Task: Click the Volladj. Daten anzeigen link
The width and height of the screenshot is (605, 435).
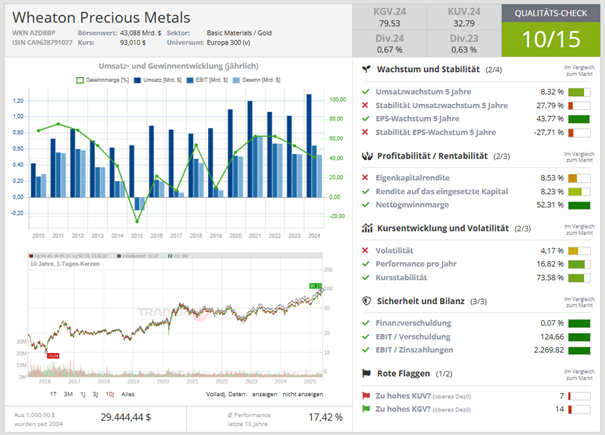Action: 264,394
